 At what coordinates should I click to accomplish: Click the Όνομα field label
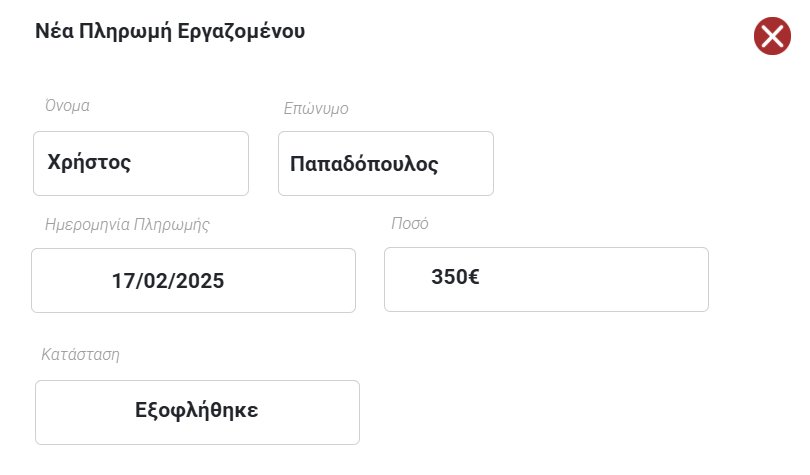point(68,105)
